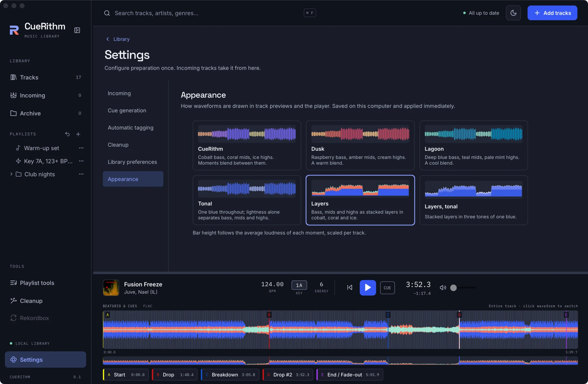Switch to the Automatic tagging tab
Screen dimensions: 588x384
tap(133, 128)
